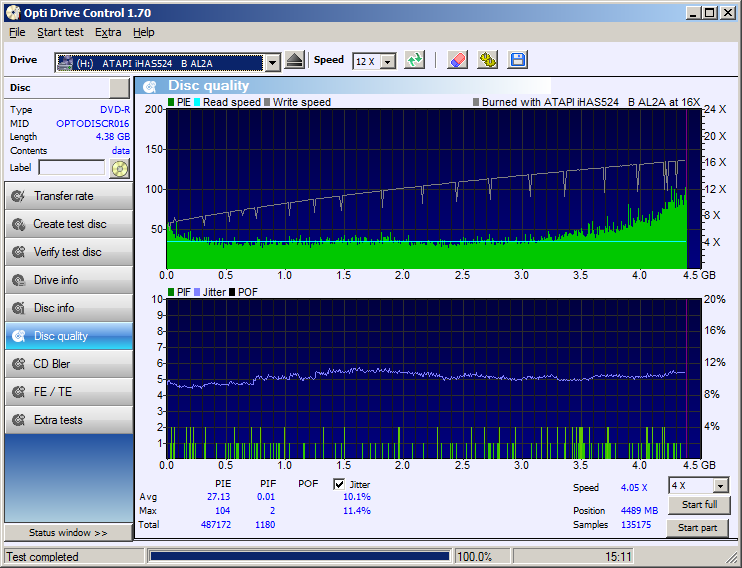Screen dimensions: 742x568
Task: Open the 12 X speed dropdown
Action: coord(388,62)
